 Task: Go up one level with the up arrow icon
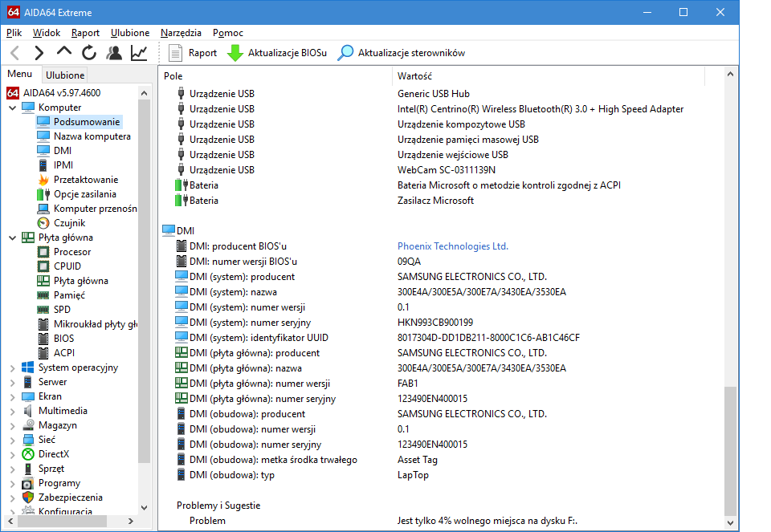64,51
